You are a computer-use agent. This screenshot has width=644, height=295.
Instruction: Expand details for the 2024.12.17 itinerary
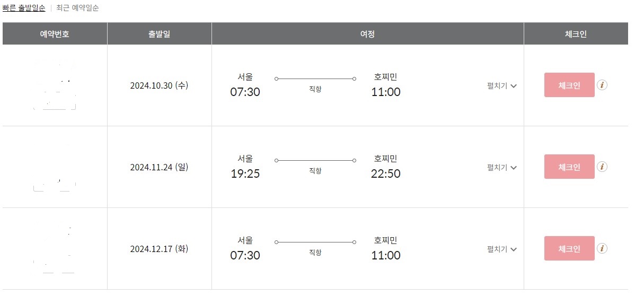501,249
